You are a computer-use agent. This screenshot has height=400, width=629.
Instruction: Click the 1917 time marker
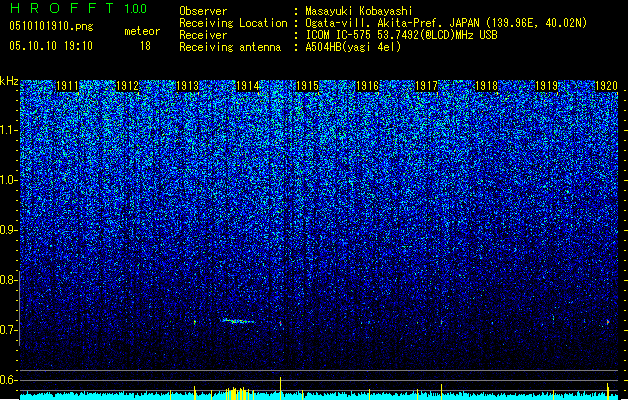[x=426, y=86]
